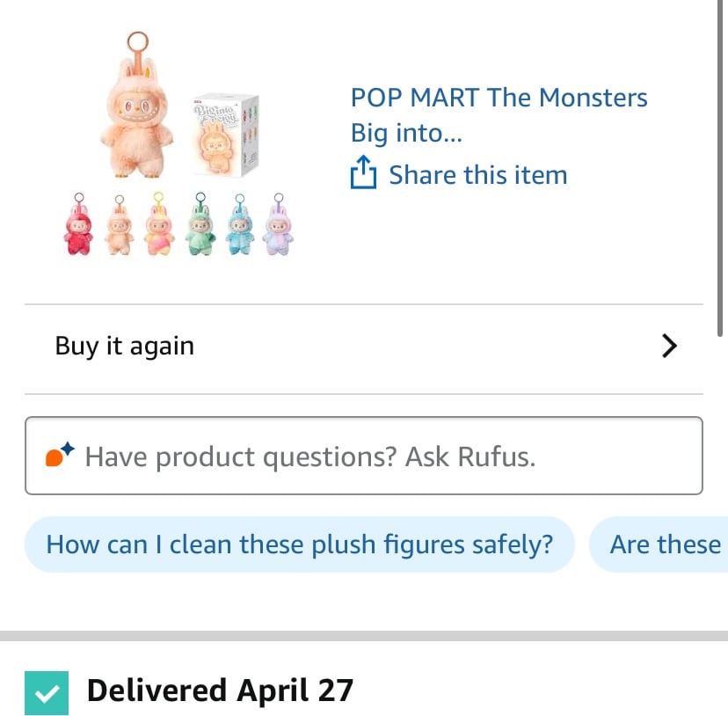Select the red plush keychain figure
The width and height of the screenshot is (728, 716).
(x=78, y=224)
